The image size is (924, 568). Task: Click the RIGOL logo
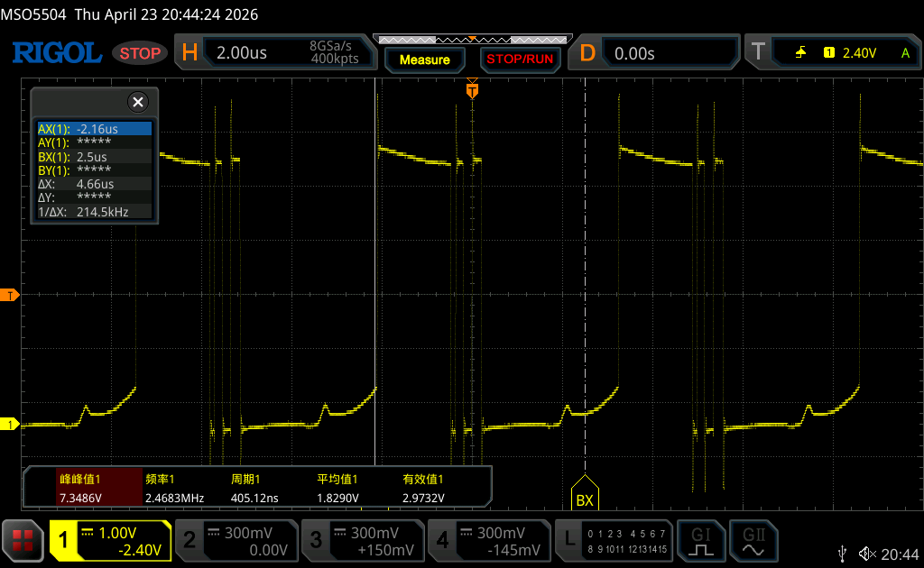click(56, 53)
